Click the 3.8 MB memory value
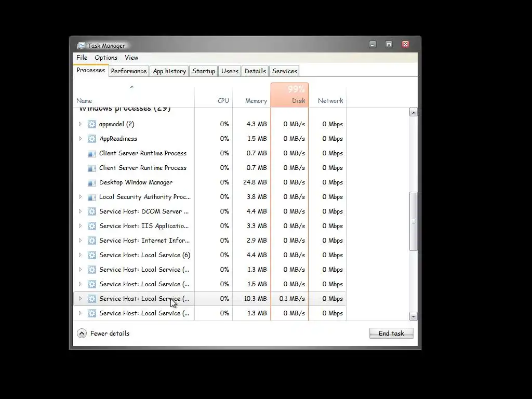 tap(257, 197)
